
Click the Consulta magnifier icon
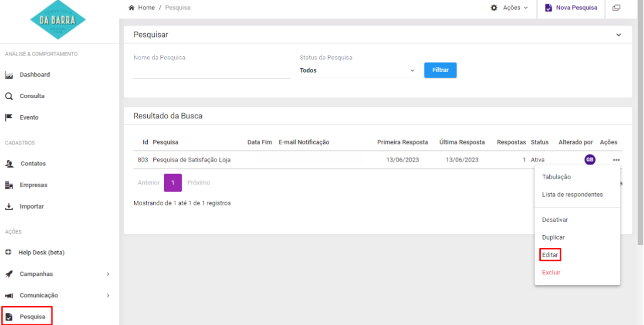tap(9, 96)
